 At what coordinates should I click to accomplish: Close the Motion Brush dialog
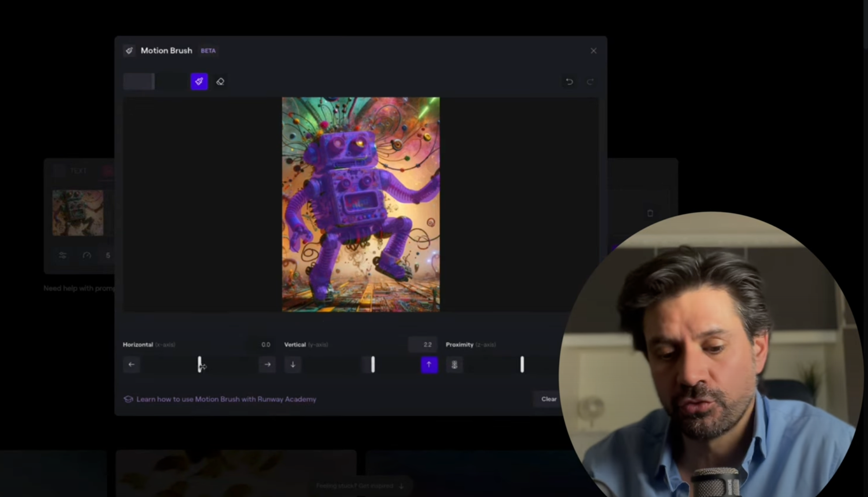pyautogui.click(x=593, y=51)
